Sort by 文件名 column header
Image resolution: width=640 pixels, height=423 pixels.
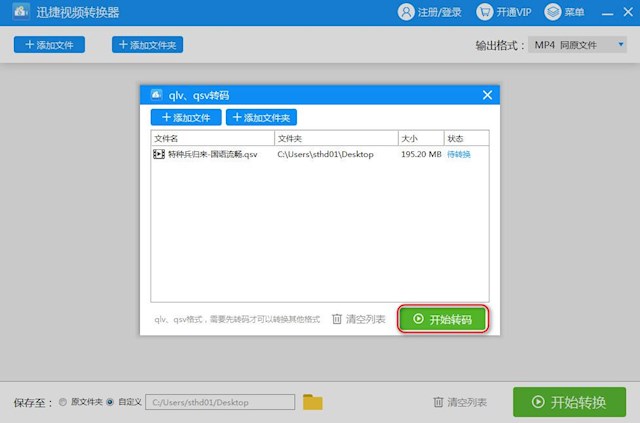213,138
